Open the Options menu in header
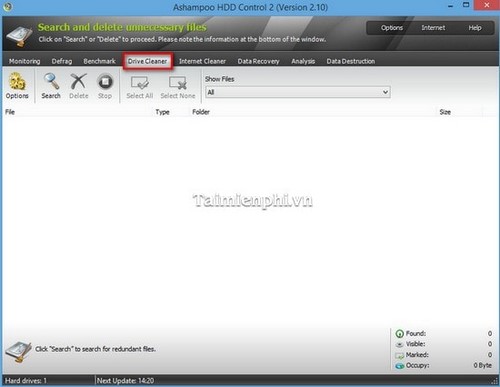 coord(392,28)
